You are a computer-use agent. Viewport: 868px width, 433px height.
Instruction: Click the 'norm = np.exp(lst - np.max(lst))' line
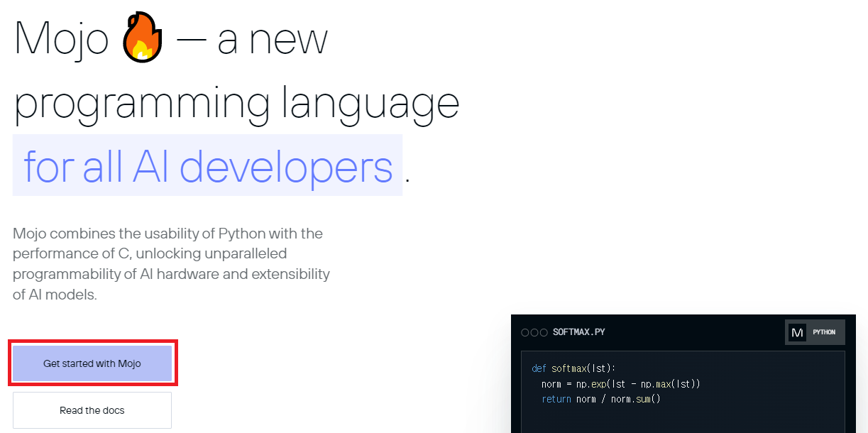click(621, 384)
